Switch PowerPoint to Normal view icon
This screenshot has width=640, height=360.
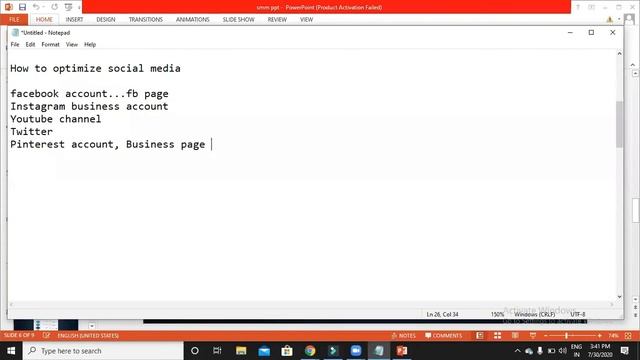[x=480, y=336]
